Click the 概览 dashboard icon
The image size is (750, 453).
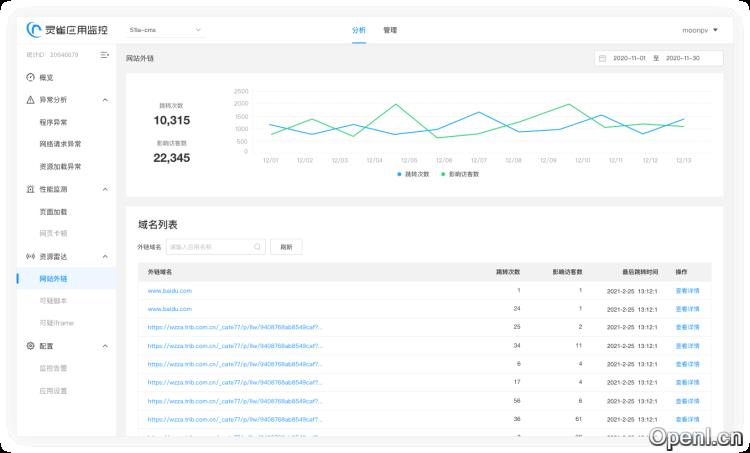coord(30,77)
